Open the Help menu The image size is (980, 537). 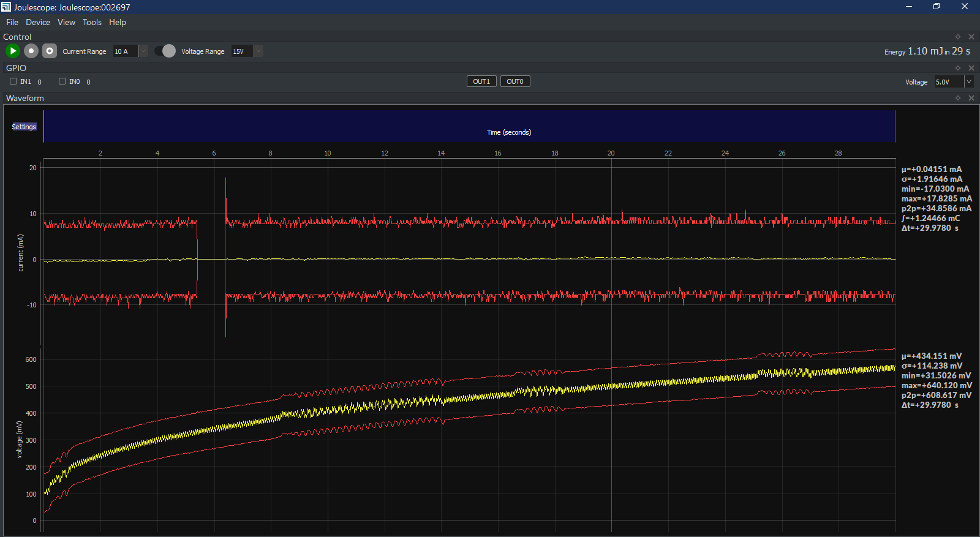118,22
